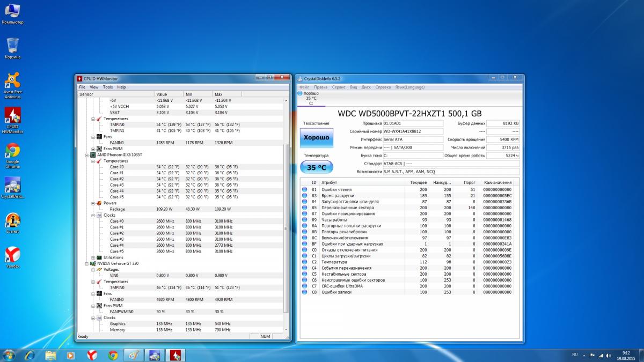The height and width of the screenshot is (362, 644).
Task: Click the serial number field WD-WX41A41X8812
Action: (x=413, y=131)
